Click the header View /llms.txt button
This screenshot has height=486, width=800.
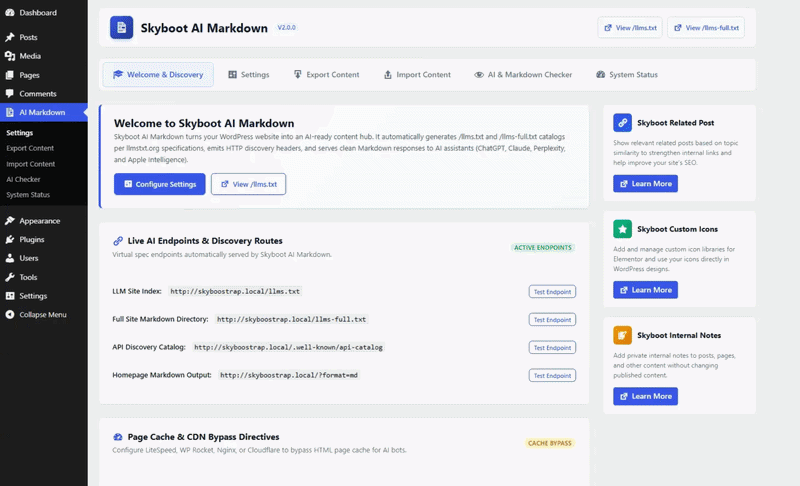(630, 28)
